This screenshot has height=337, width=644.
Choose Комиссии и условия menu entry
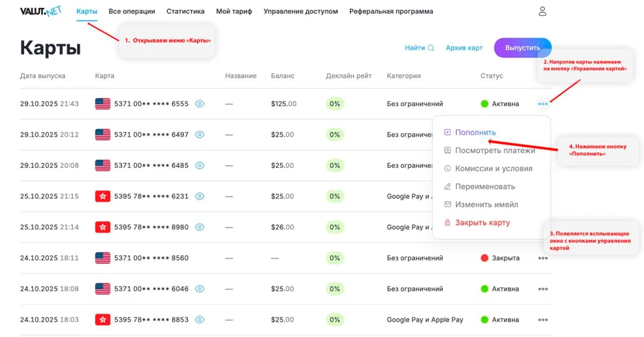point(494,168)
